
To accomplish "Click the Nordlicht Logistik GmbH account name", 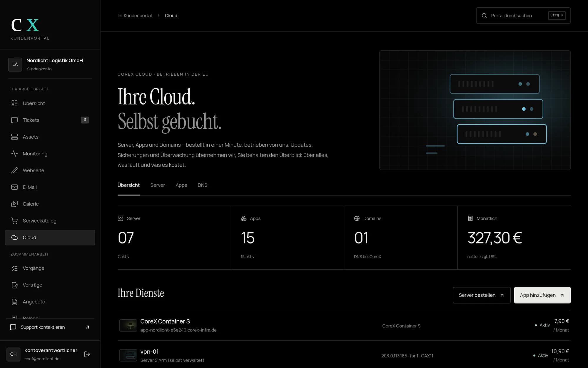I will [55, 60].
